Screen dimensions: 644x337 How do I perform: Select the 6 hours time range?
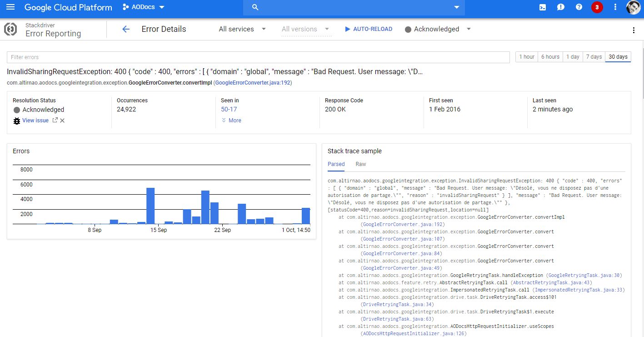tap(550, 57)
